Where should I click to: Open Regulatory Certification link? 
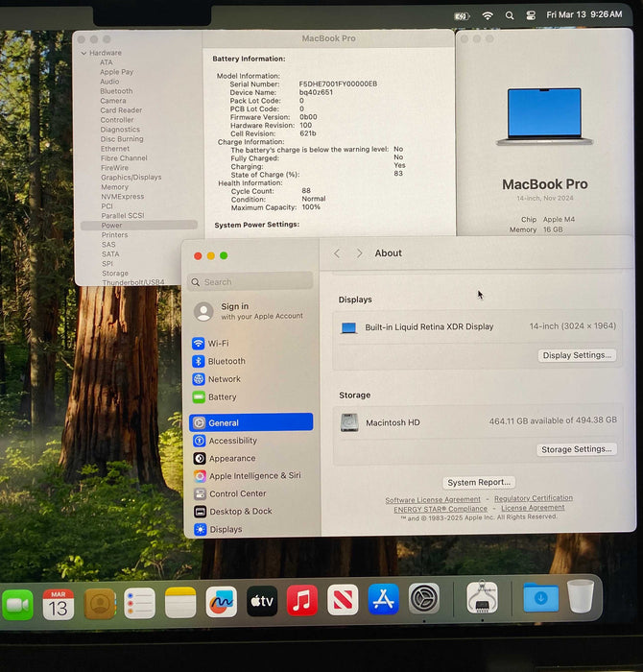[x=534, y=498]
